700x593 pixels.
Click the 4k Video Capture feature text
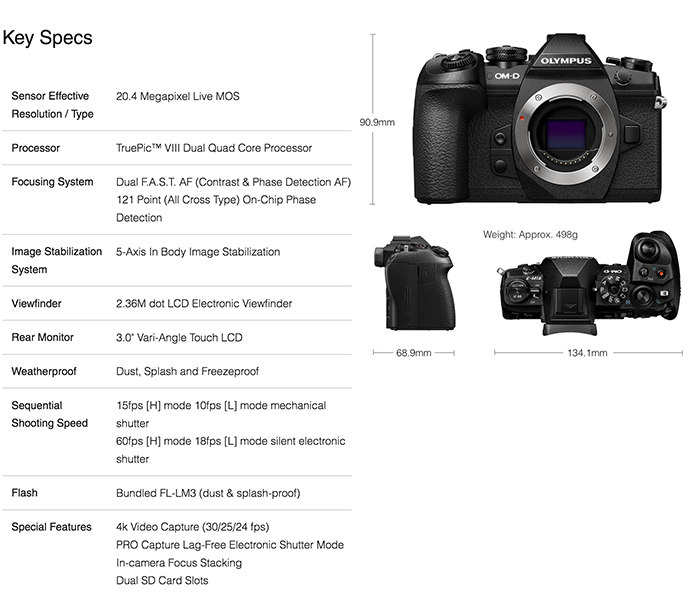click(x=192, y=527)
